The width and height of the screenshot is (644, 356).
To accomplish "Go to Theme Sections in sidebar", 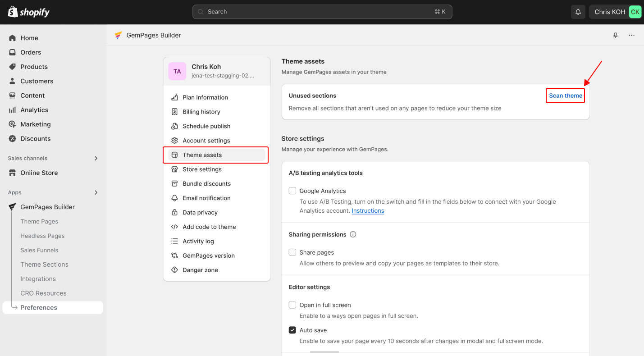I will (x=44, y=265).
